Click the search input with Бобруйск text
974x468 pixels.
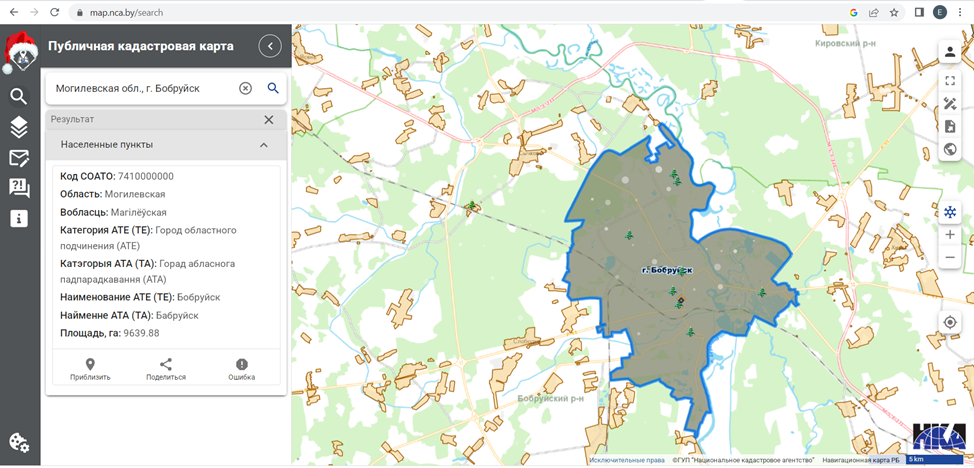click(140, 88)
